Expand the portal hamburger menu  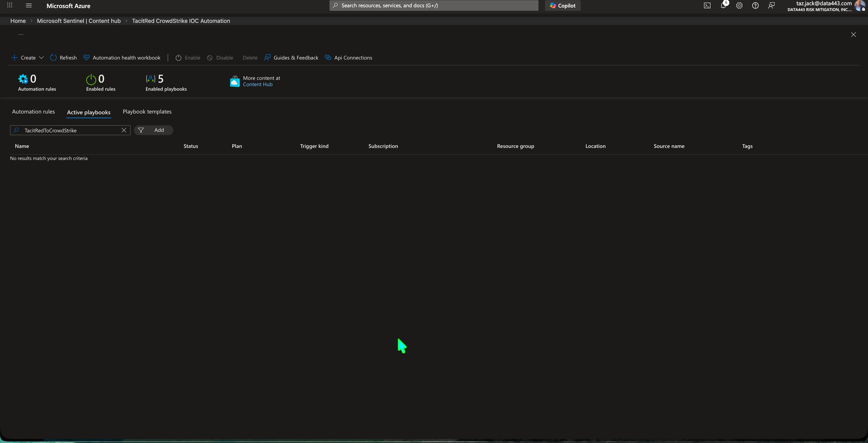tap(28, 5)
